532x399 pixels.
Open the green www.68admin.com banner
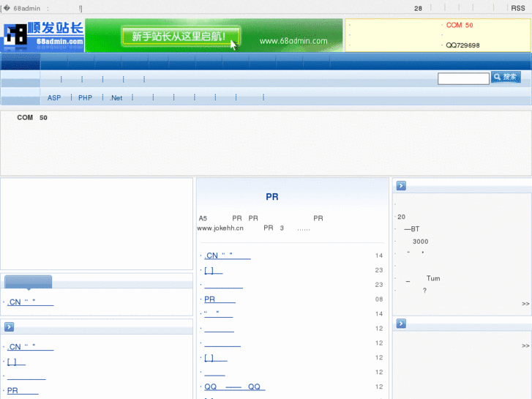point(214,35)
